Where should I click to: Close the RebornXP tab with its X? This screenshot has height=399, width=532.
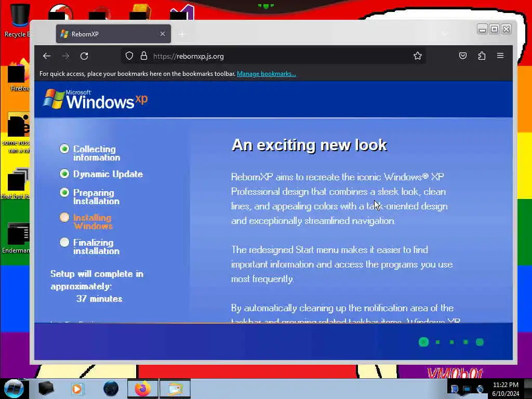[x=163, y=34]
